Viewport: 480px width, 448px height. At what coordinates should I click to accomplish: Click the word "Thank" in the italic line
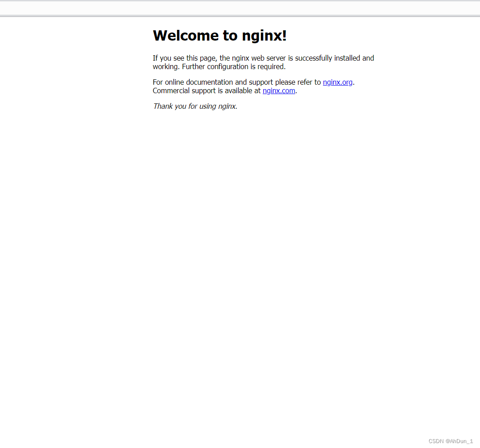pyautogui.click(x=162, y=106)
